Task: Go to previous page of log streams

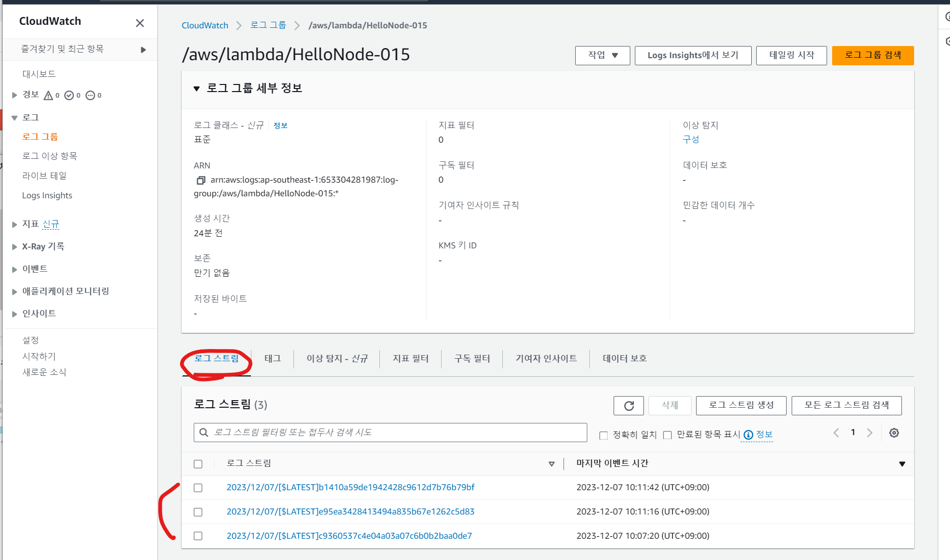Action: tap(836, 433)
